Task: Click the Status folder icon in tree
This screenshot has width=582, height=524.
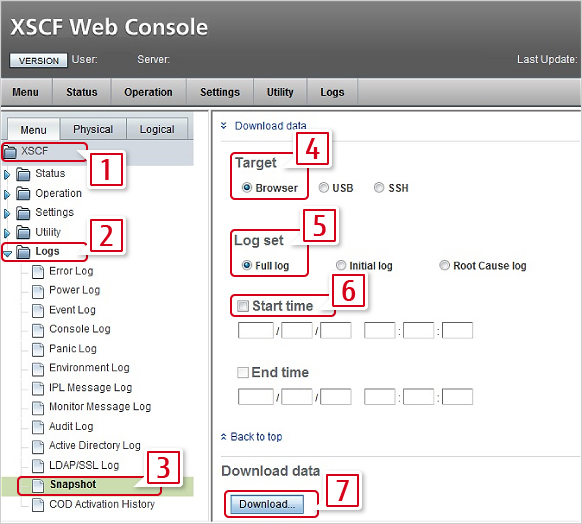Action: 23,174
